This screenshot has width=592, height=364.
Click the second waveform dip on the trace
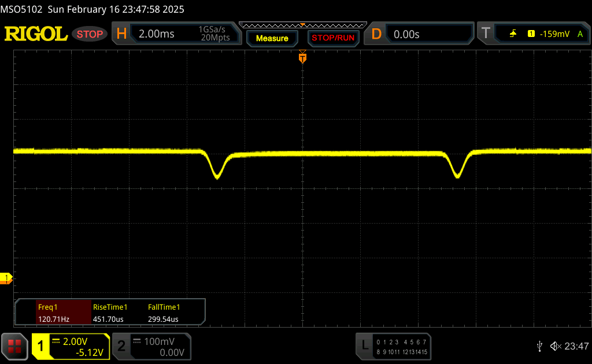tap(458, 165)
